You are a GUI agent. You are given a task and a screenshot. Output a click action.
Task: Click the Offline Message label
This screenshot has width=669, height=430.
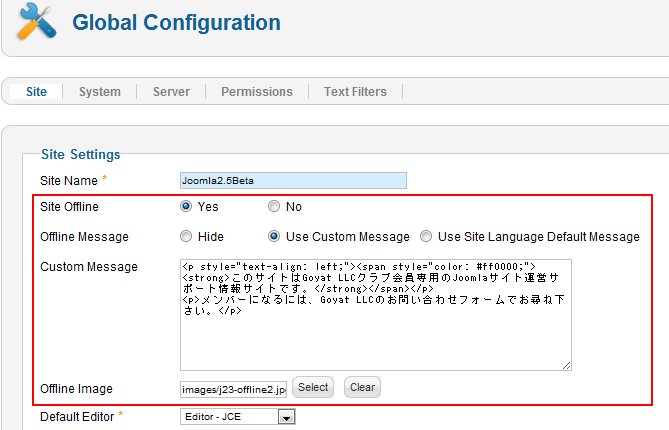pyautogui.click(x=84, y=237)
